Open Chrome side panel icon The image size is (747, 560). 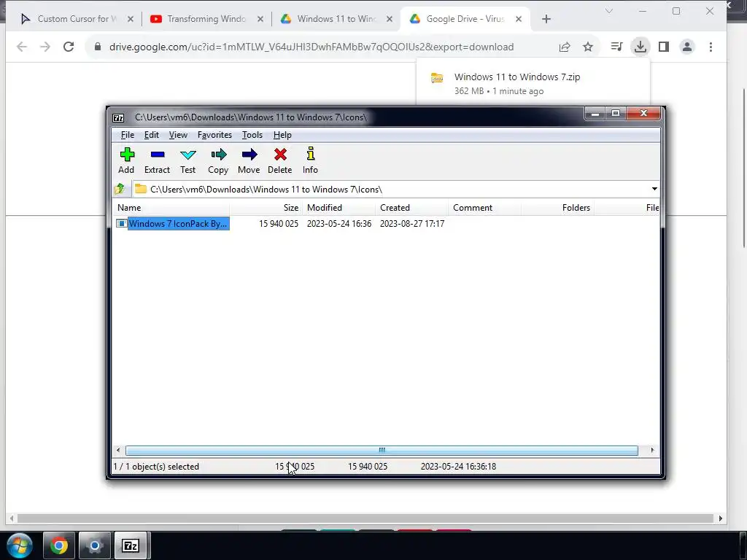[664, 47]
